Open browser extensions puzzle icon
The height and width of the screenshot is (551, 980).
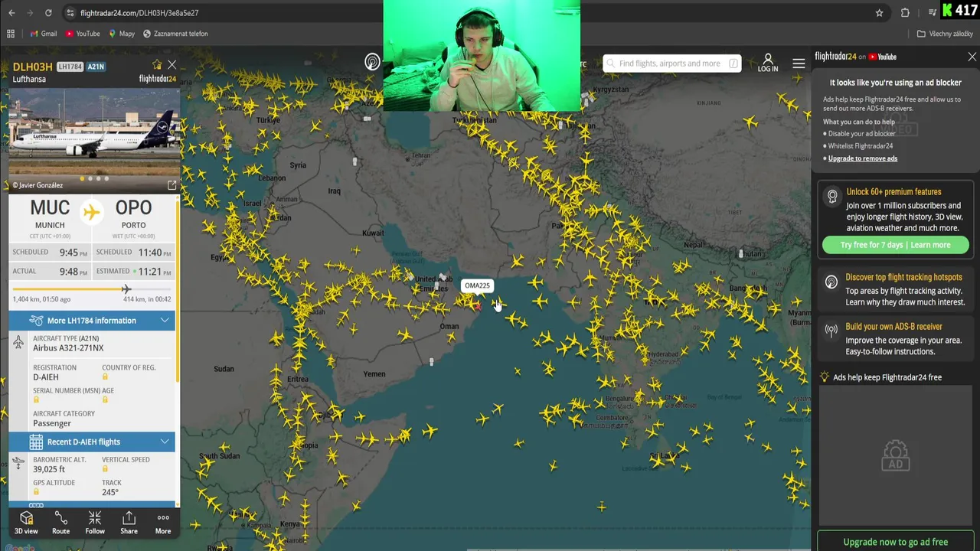click(x=905, y=13)
